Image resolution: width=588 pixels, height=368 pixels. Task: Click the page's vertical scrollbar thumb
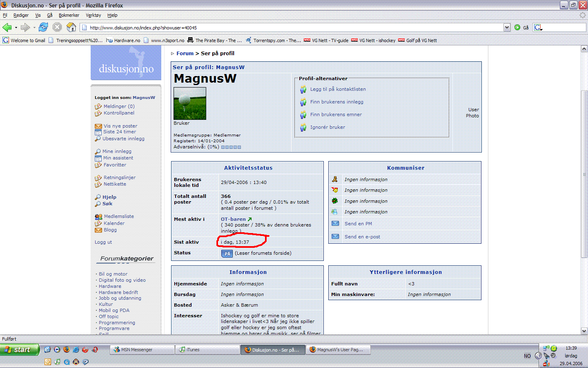coord(584,174)
